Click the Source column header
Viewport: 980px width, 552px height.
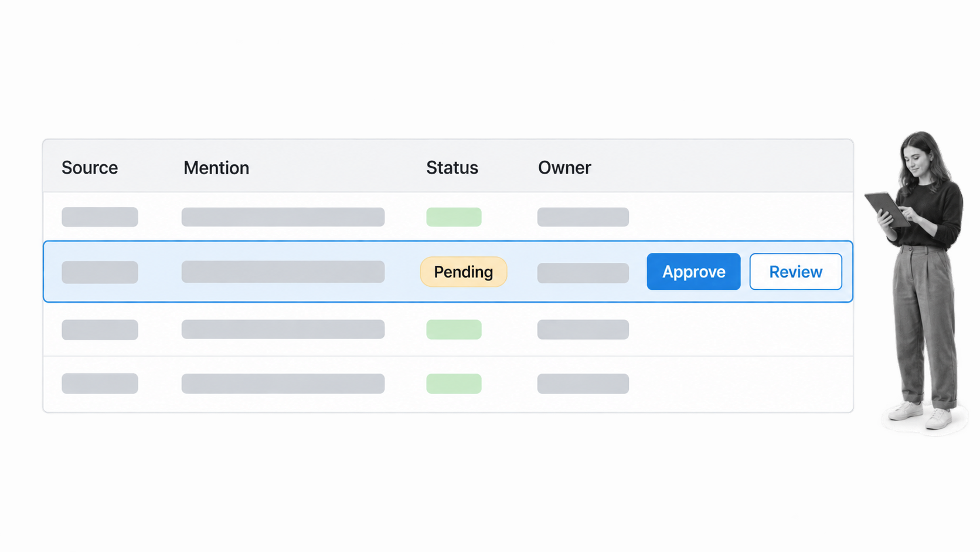click(90, 168)
